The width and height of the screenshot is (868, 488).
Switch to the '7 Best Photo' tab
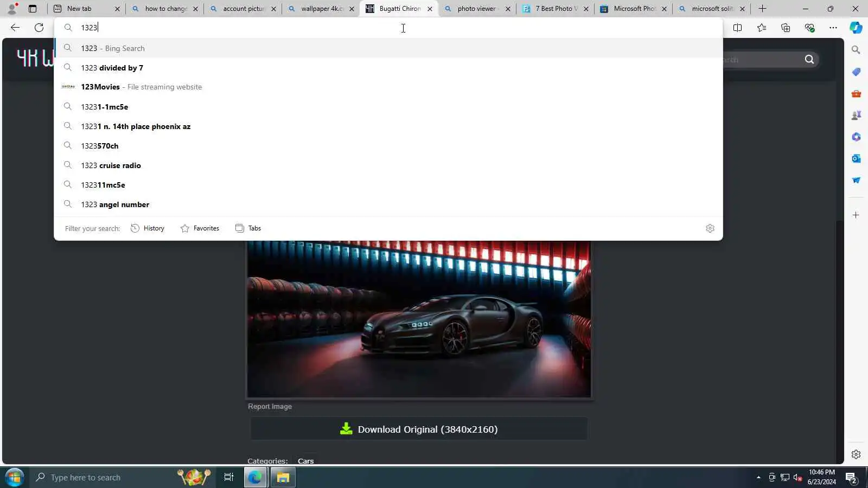[x=555, y=9]
